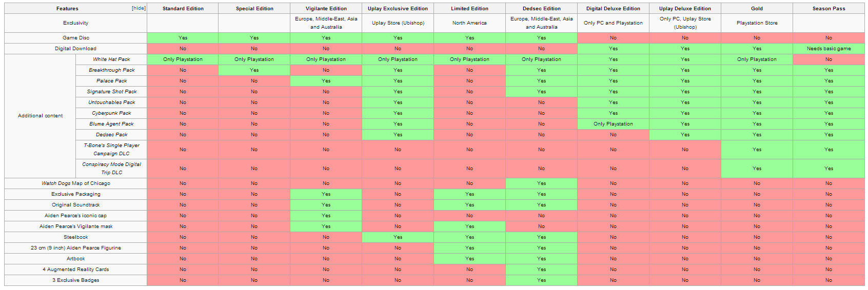
Task: Click the "North America" exclusivity cell
Action: pyautogui.click(x=469, y=23)
